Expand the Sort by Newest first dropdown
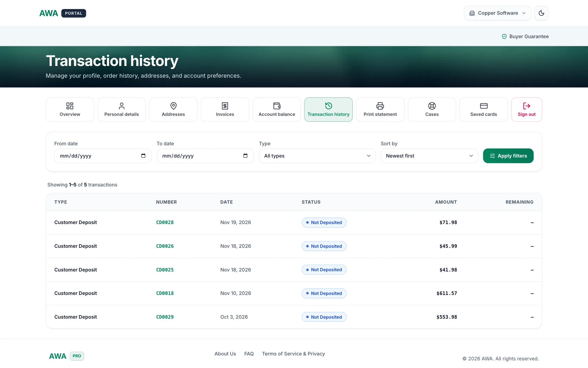The height and width of the screenshot is (368, 588). coord(429,156)
